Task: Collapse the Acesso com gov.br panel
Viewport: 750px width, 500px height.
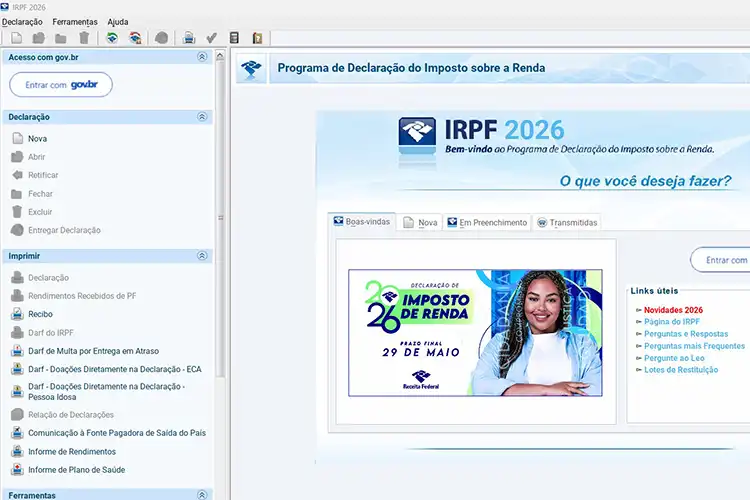Action: coord(202,57)
